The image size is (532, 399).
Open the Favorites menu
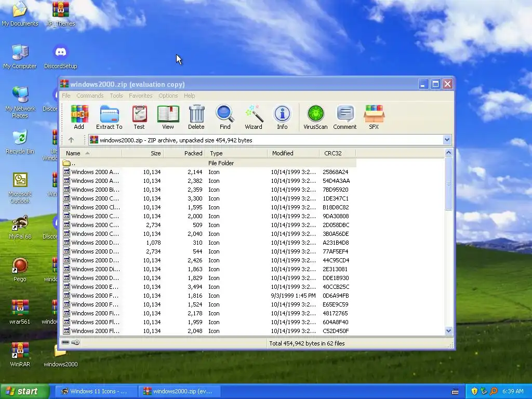(140, 96)
